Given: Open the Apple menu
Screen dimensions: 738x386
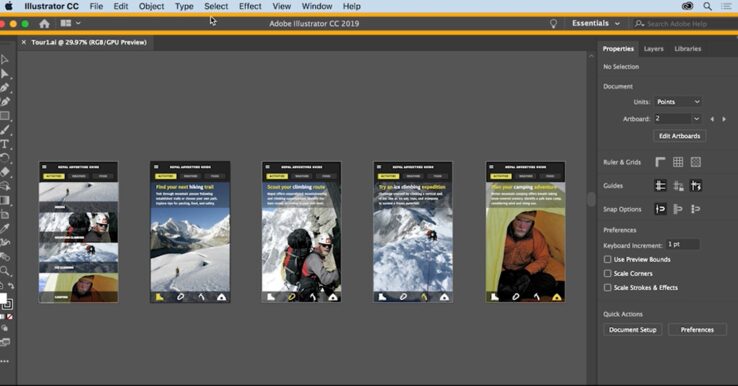Looking at the screenshot, I should 9,6.
